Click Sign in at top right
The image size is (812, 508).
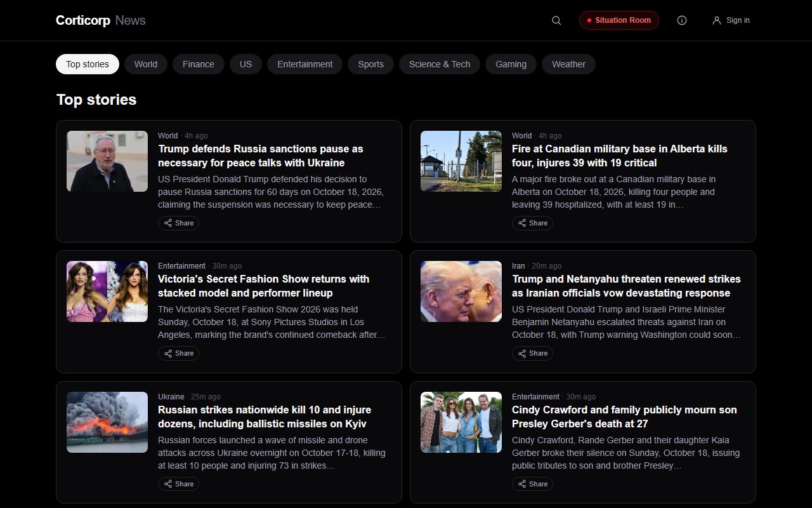click(x=731, y=20)
